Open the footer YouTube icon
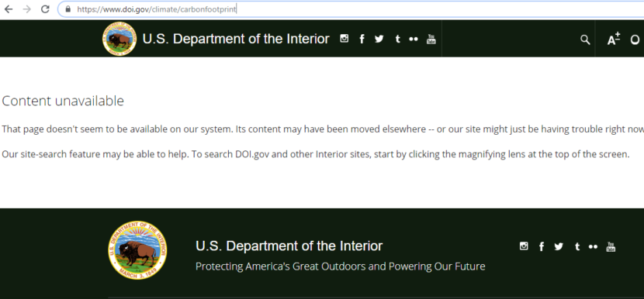The width and height of the screenshot is (644, 299). point(611,246)
